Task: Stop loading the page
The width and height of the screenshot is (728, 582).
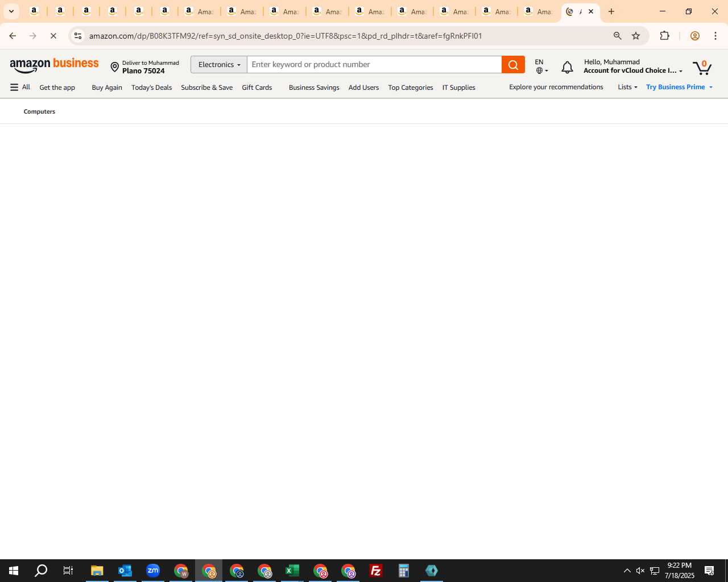Action: click(53, 36)
